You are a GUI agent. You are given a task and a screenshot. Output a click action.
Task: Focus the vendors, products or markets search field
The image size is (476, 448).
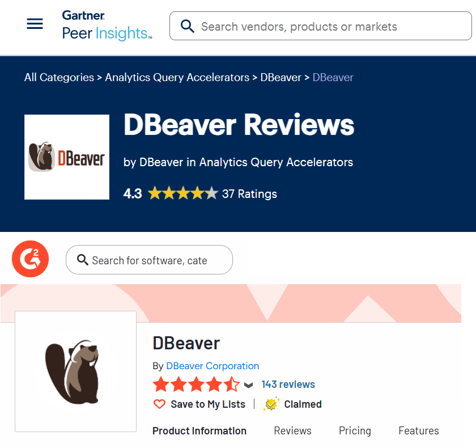(320, 26)
